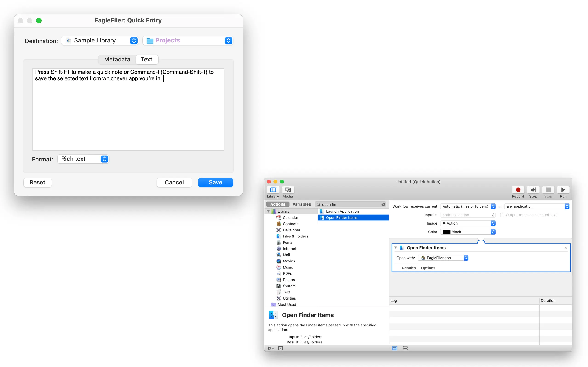Remove the Open Finder Items action
This screenshot has height=367, width=588.
pos(566,247)
